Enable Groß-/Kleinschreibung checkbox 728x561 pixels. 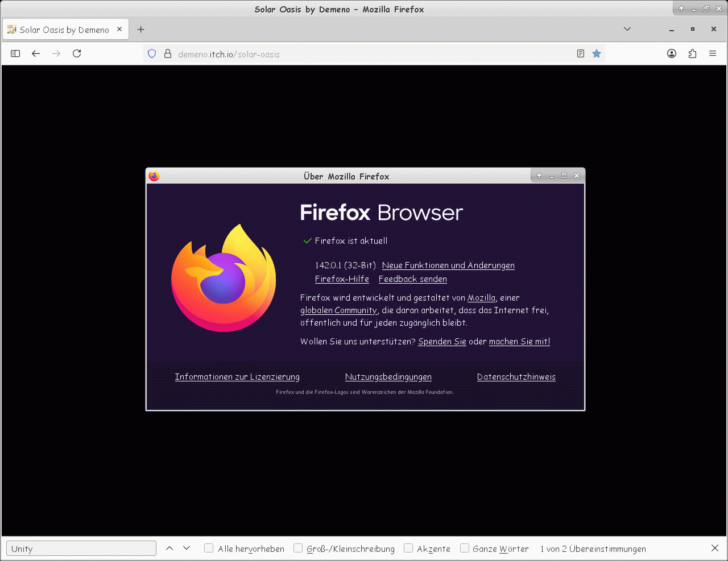pos(297,548)
